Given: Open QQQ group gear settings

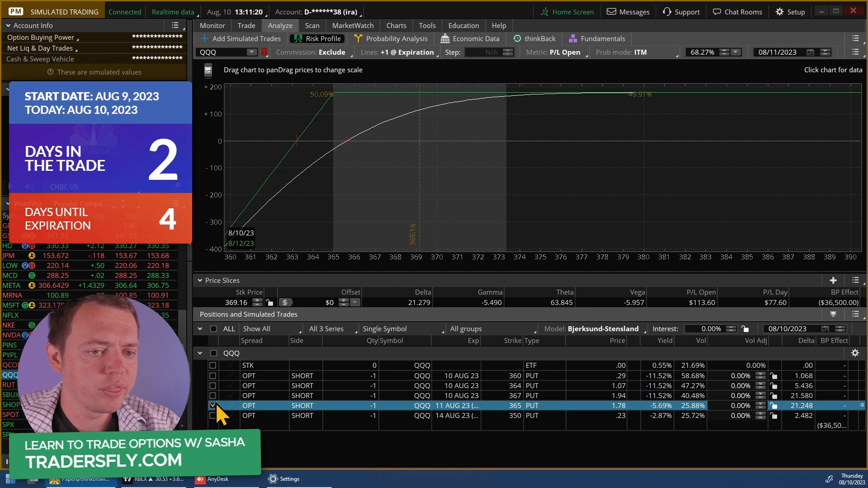Looking at the screenshot, I should tap(855, 353).
